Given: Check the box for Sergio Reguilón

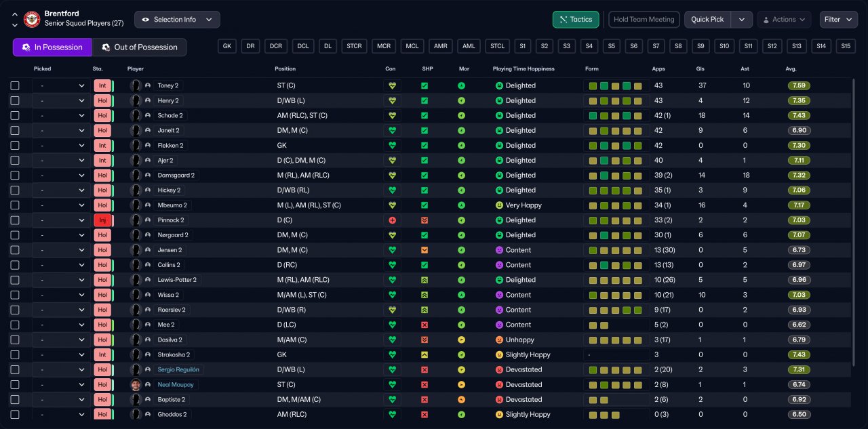Looking at the screenshot, I should pyautogui.click(x=15, y=370).
